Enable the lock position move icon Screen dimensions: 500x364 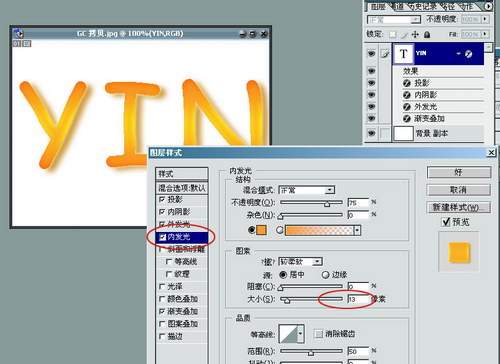click(x=415, y=34)
